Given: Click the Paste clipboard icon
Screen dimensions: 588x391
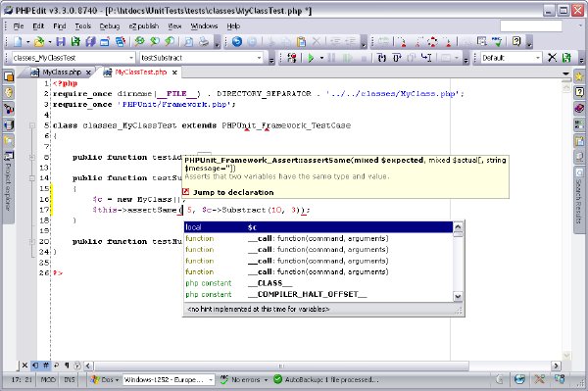Looking at the screenshot, I should point(301,41).
